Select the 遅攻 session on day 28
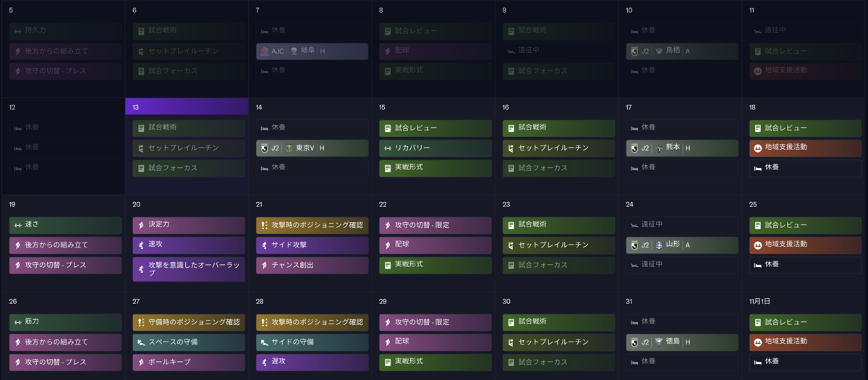Viewport: 868px width, 380px height. [312, 361]
